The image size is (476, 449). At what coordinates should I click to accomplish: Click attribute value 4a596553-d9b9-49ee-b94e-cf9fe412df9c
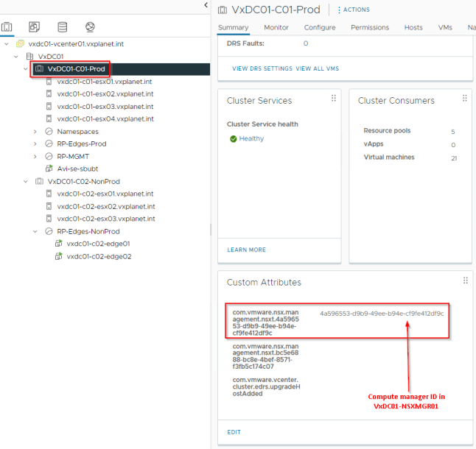click(x=382, y=314)
